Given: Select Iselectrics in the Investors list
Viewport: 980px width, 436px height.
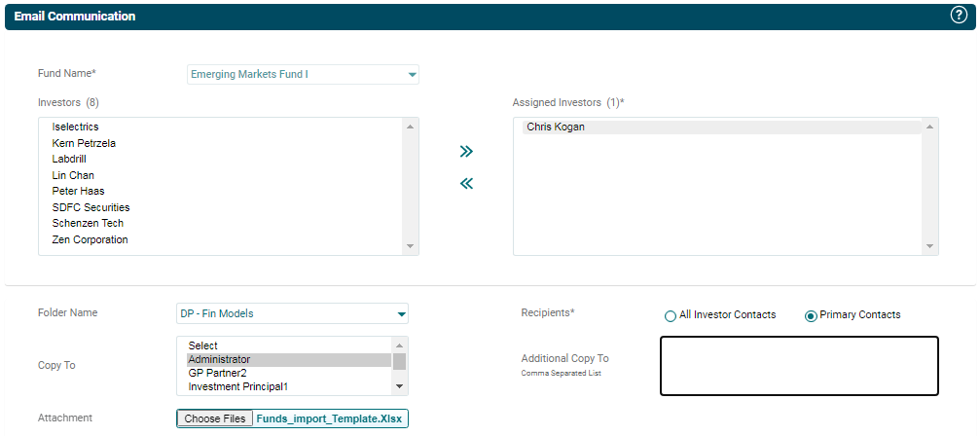Looking at the screenshot, I should point(75,127).
